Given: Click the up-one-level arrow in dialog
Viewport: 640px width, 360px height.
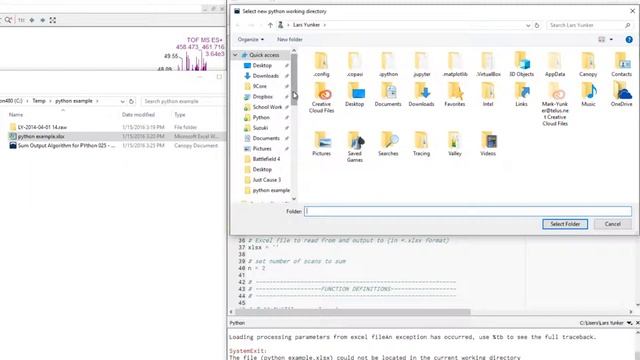Looking at the screenshot, I should [x=270, y=25].
